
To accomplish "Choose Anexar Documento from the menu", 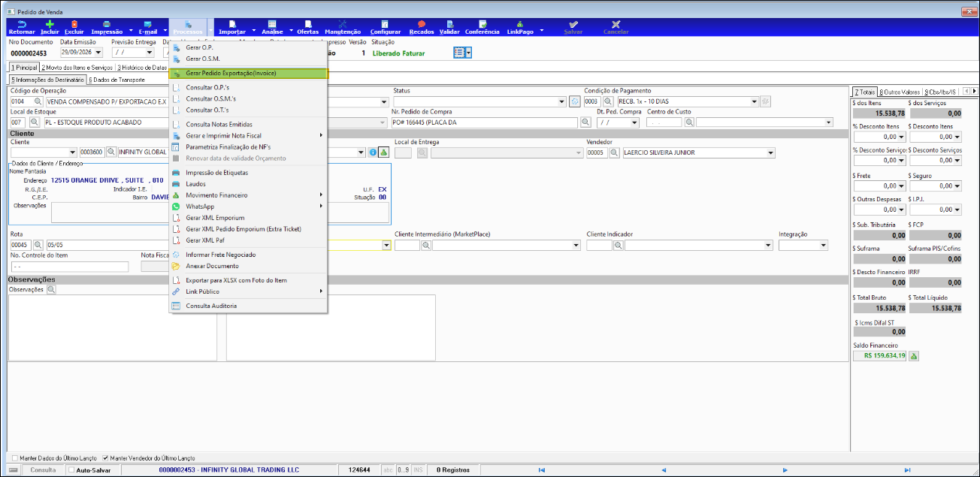I will pos(249,266).
